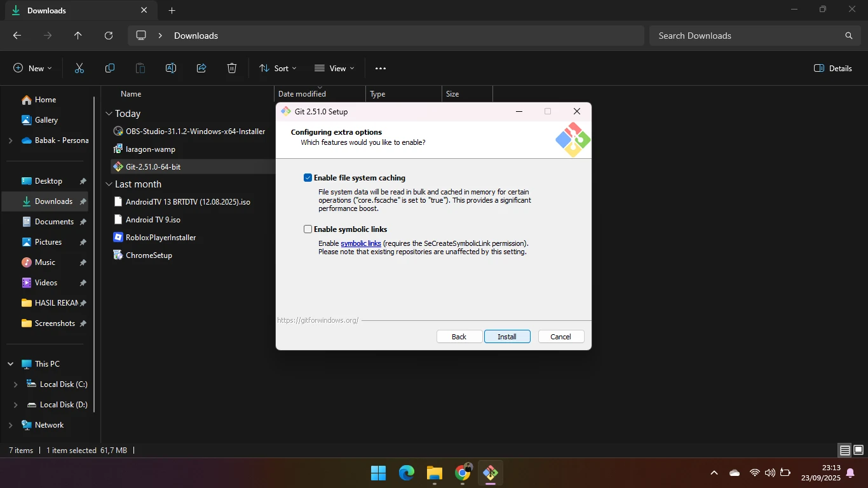
Task: Open the Sort dropdown menu
Action: tap(278, 68)
